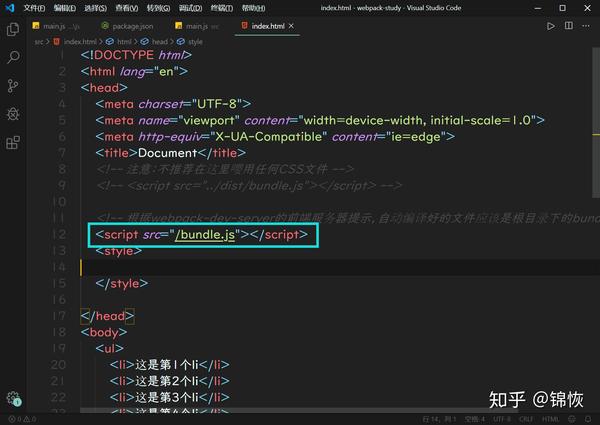Click the 这是第2个li list item line
The width and height of the screenshot is (600, 425).
pos(170,381)
